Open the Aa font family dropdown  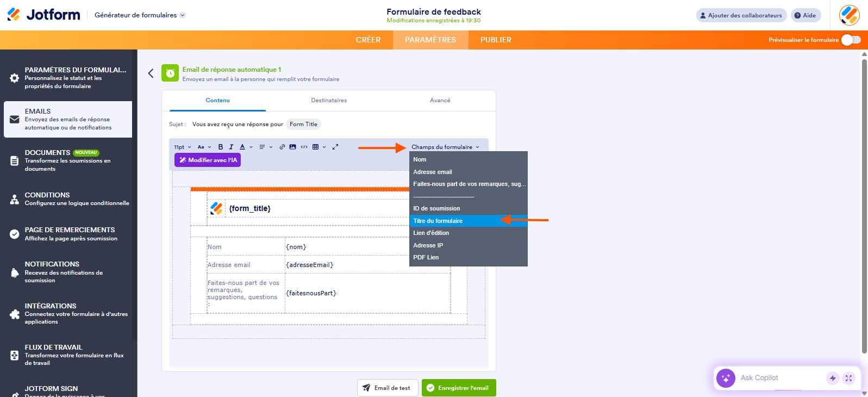coord(204,147)
